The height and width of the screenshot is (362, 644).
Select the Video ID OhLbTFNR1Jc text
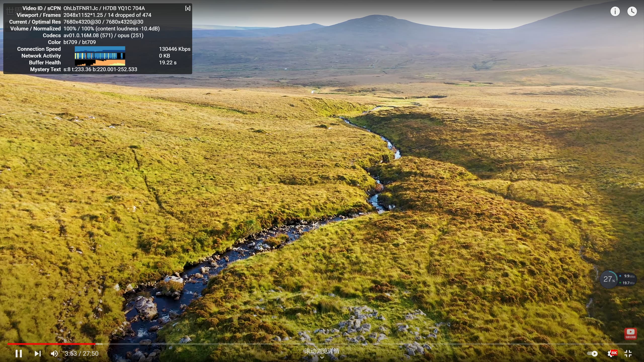[80, 8]
